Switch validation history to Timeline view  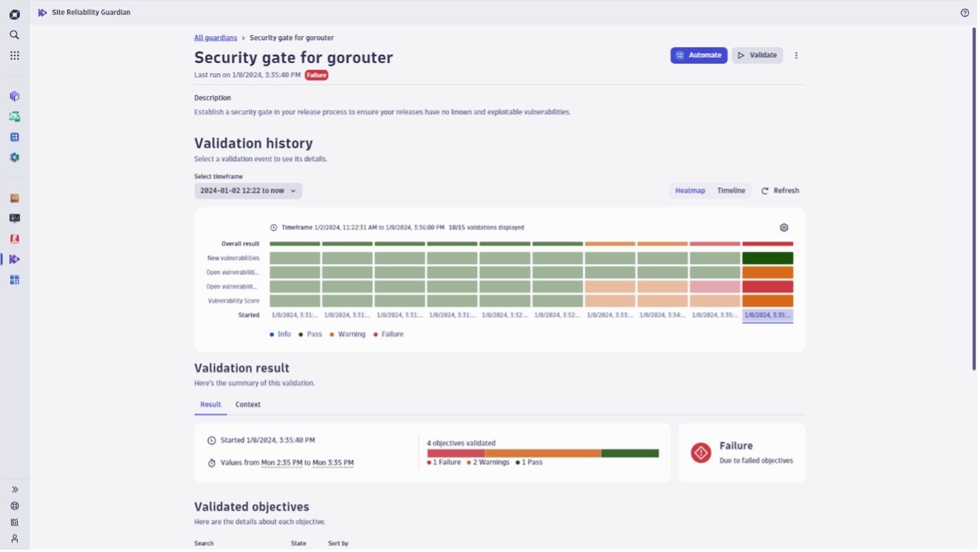tap(731, 190)
